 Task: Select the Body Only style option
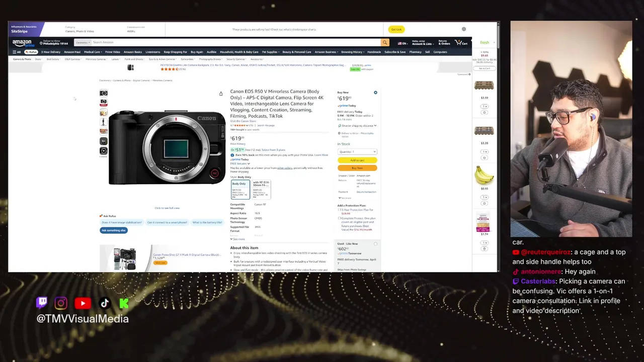pyautogui.click(x=240, y=189)
